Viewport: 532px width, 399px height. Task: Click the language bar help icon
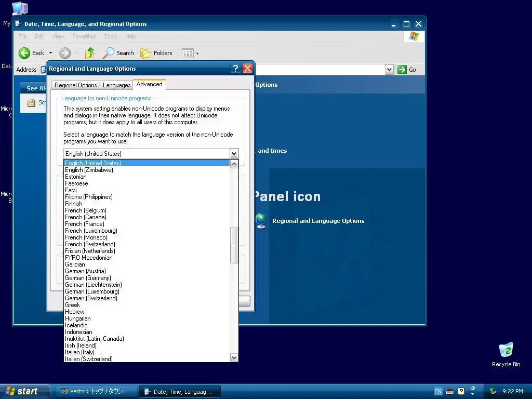point(461,391)
